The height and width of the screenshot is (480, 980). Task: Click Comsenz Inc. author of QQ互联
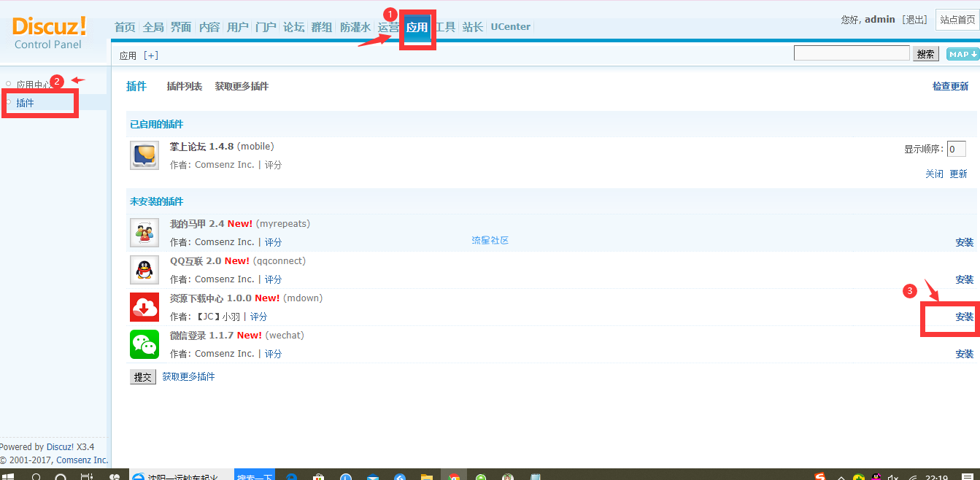(225, 279)
